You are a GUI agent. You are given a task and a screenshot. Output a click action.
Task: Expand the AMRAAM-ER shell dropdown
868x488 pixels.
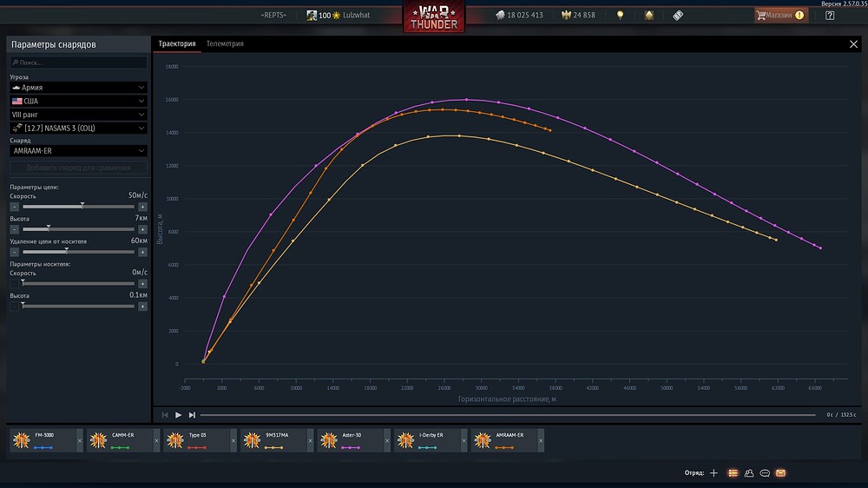point(79,151)
